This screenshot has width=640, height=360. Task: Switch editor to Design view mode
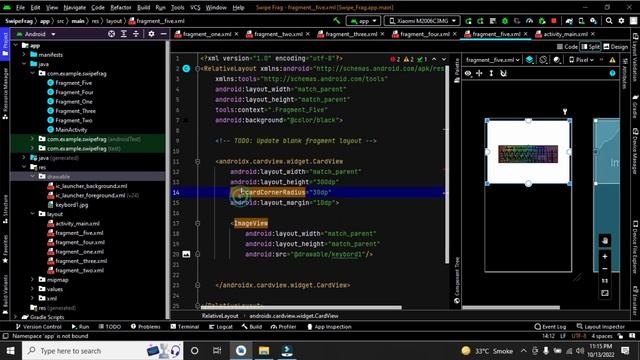click(616, 47)
